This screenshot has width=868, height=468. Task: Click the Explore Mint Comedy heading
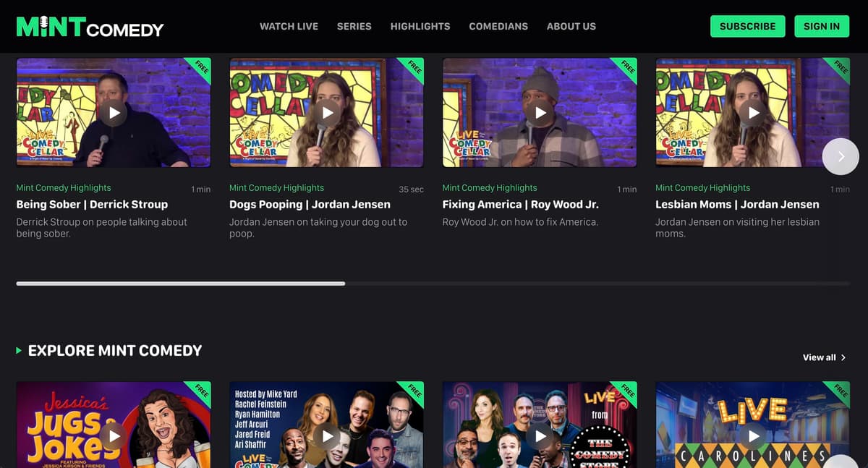pyautogui.click(x=115, y=351)
